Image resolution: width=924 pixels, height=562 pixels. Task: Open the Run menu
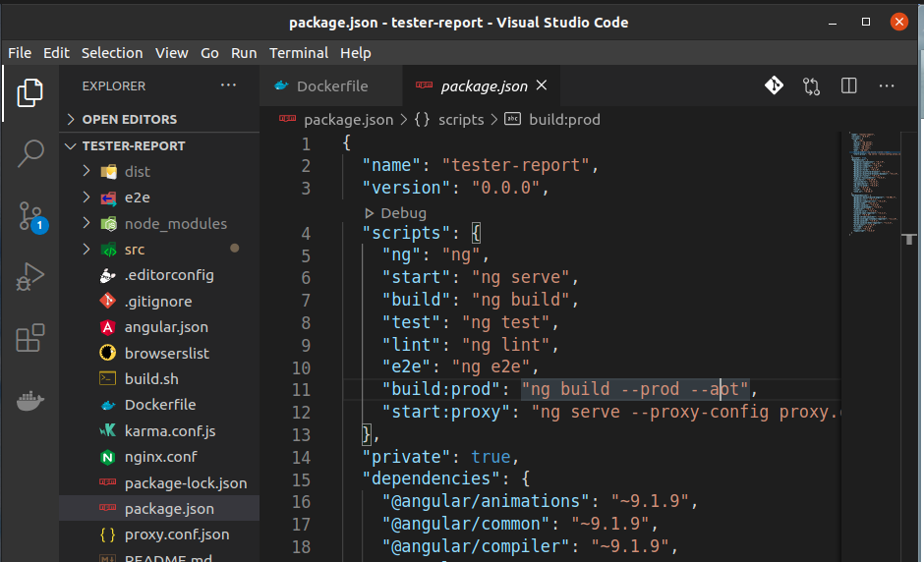[x=244, y=53]
